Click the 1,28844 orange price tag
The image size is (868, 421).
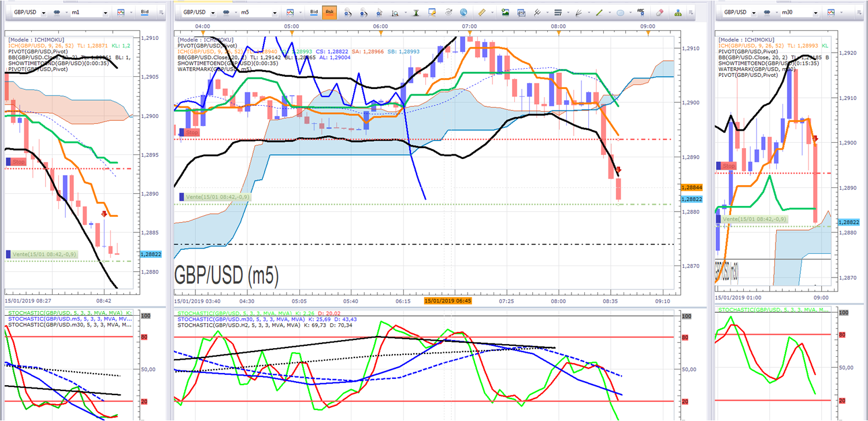click(x=691, y=188)
